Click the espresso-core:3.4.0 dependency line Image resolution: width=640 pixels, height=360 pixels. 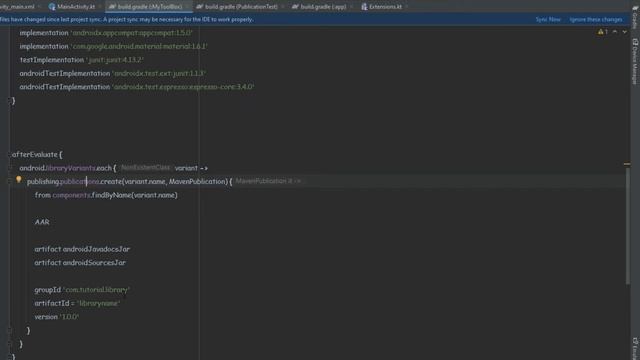pyautogui.click(x=137, y=87)
